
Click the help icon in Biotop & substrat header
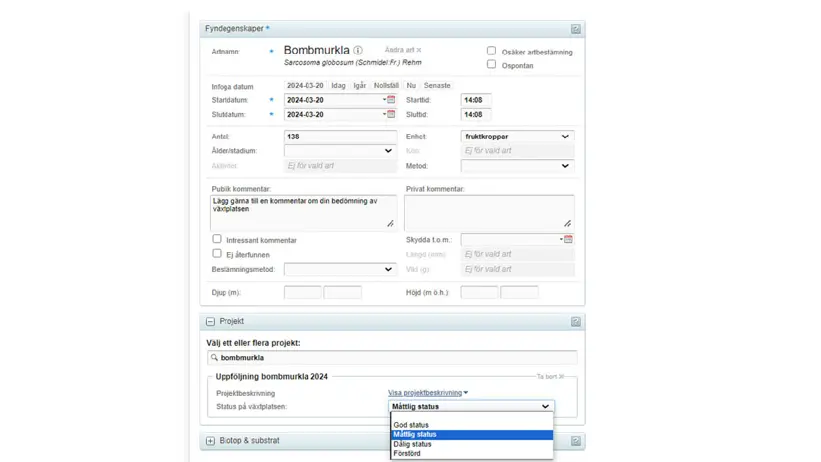coord(575,441)
